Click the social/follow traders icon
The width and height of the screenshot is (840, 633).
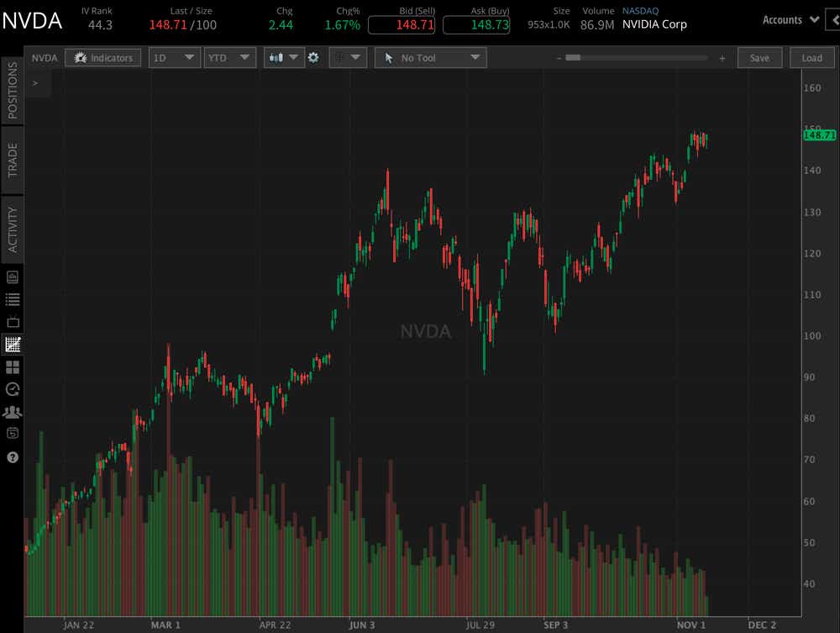[13, 411]
